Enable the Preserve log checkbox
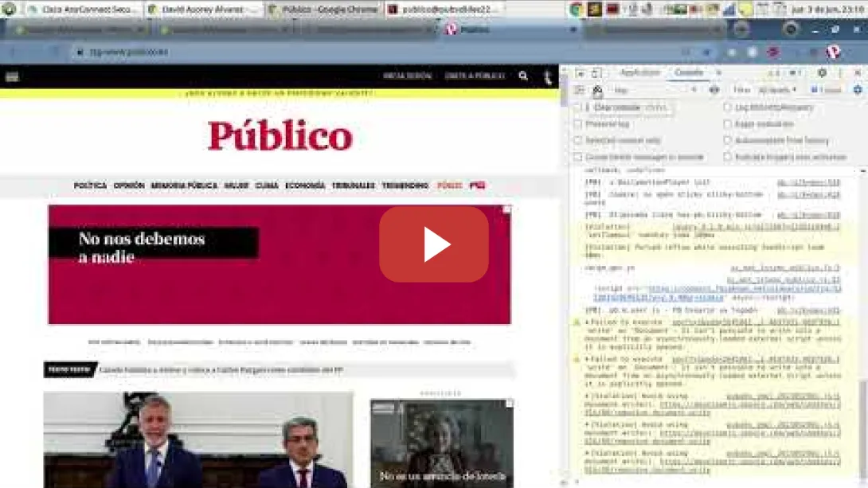Viewport: 868px width, 488px height. (578, 124)
